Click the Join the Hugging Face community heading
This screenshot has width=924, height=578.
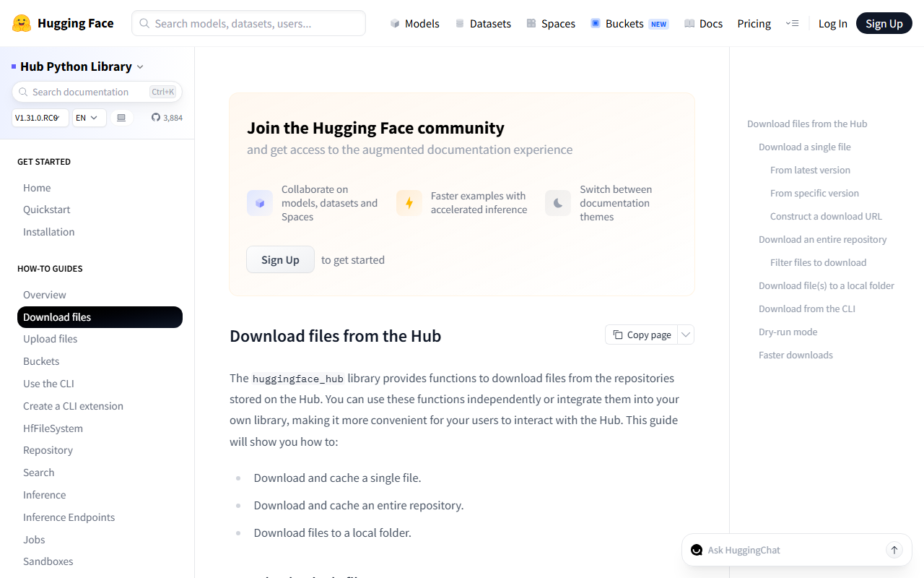click(x=375, y=128)
